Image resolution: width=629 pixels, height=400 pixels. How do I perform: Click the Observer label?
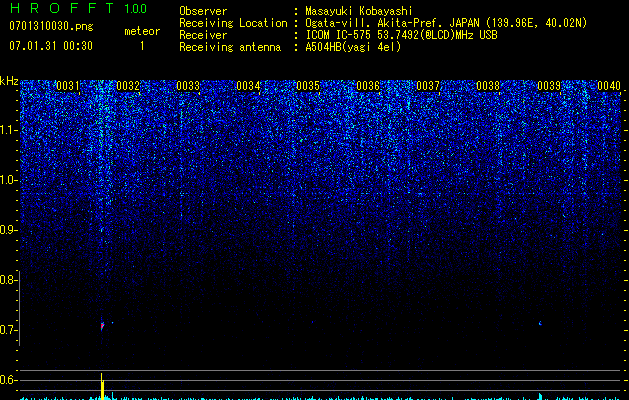pos(203,11)
